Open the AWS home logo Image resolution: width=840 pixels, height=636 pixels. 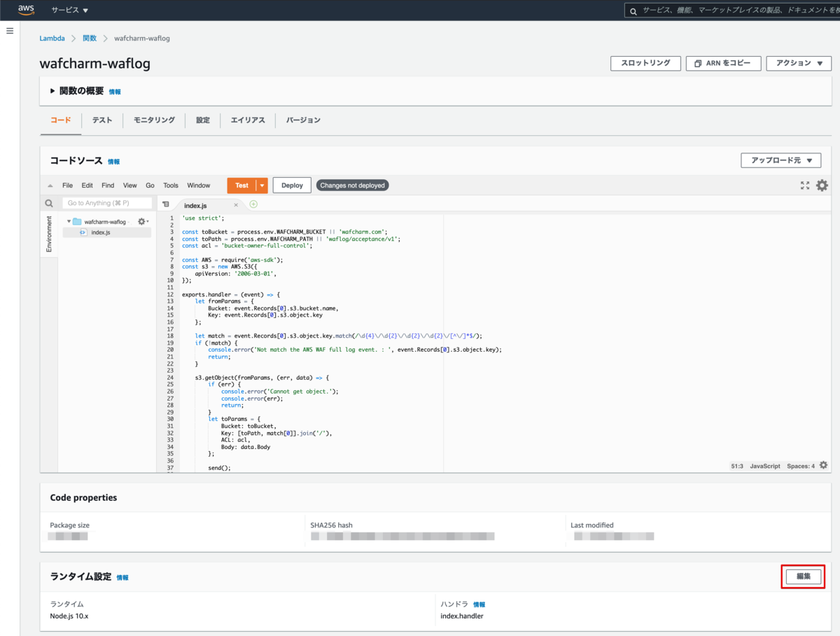pyautogui.click(x=26, y=10)
